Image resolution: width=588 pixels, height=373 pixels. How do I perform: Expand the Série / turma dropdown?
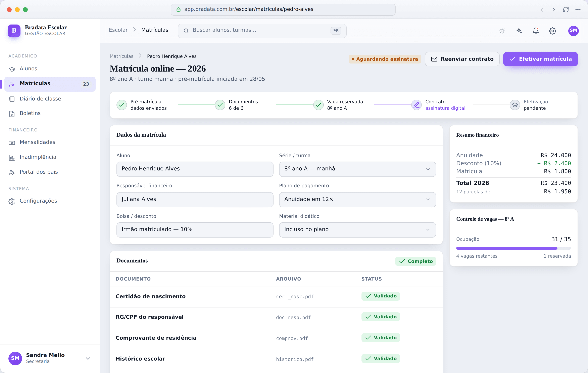tap(357, 169)
